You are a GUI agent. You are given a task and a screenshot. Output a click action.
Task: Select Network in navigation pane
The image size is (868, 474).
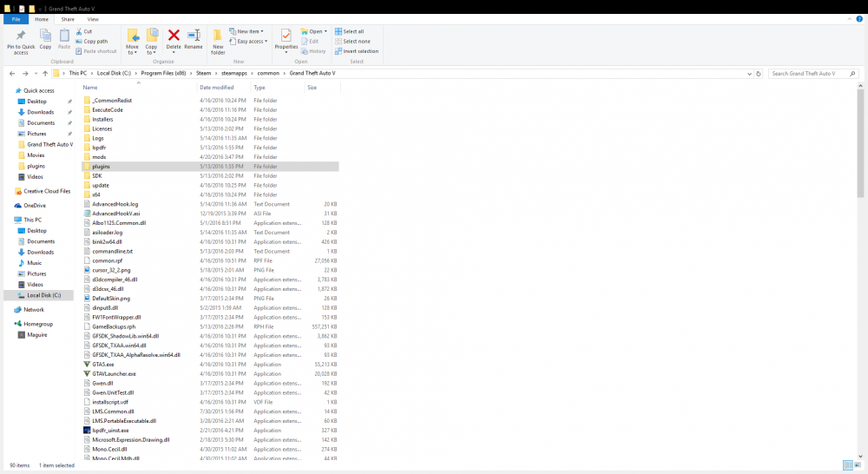(33, 310)
